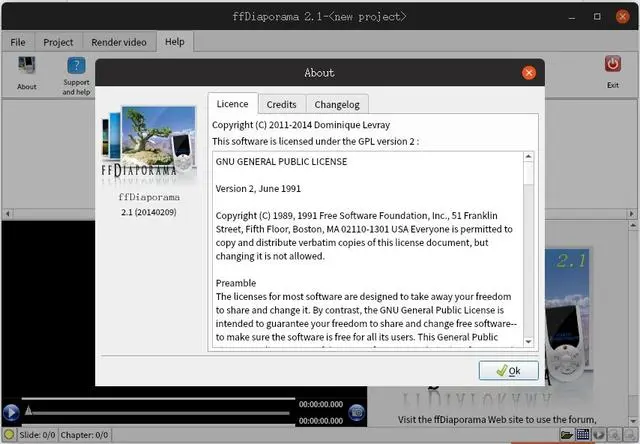Click the About toolbar icon
Image resolution: width=640 pixels, height=444 pixels.
point(27,65)
